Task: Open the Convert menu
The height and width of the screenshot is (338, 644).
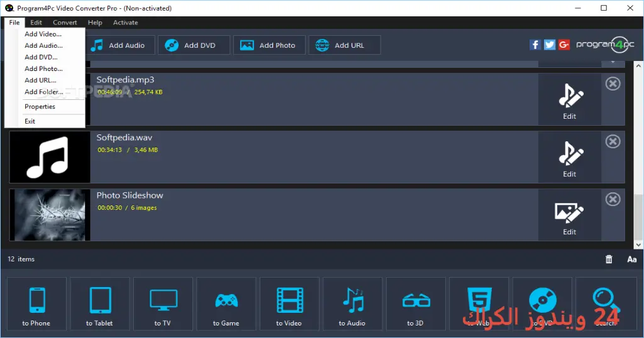Action: tap(65, 23)
